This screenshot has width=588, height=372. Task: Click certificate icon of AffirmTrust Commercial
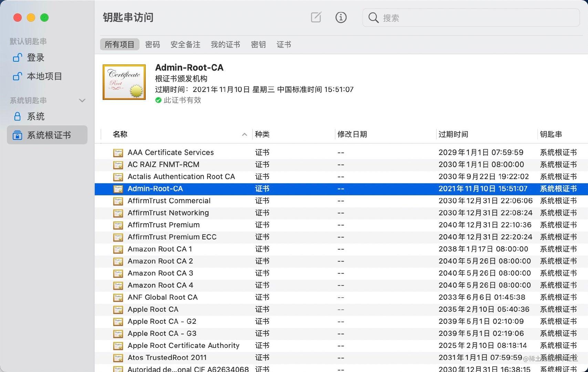click(118, 201)
